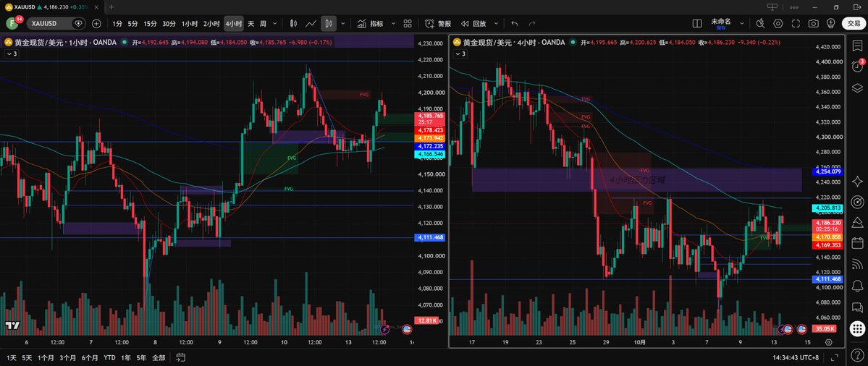Switch to 天 daily timeframe
The image size is (868, 366).
click(250, 24)
